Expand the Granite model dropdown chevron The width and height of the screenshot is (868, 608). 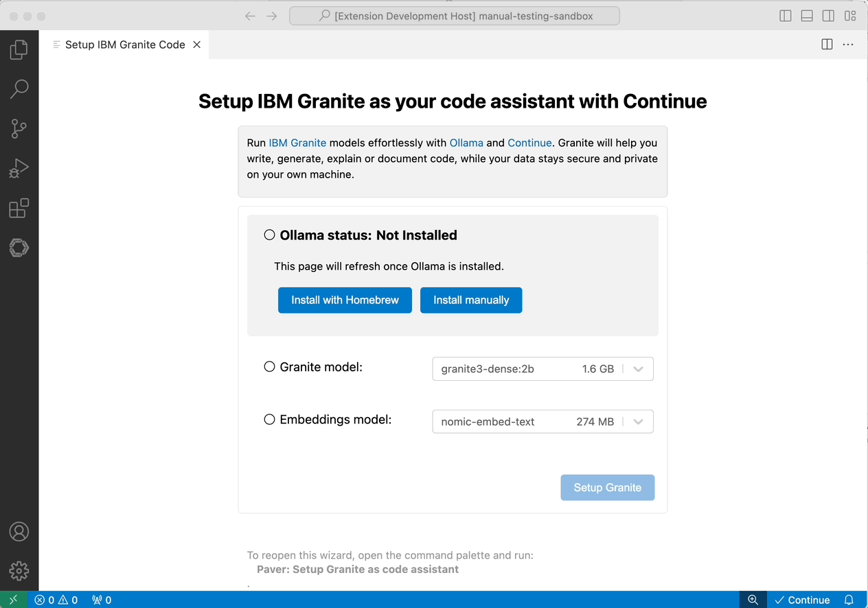coord(638,369)
